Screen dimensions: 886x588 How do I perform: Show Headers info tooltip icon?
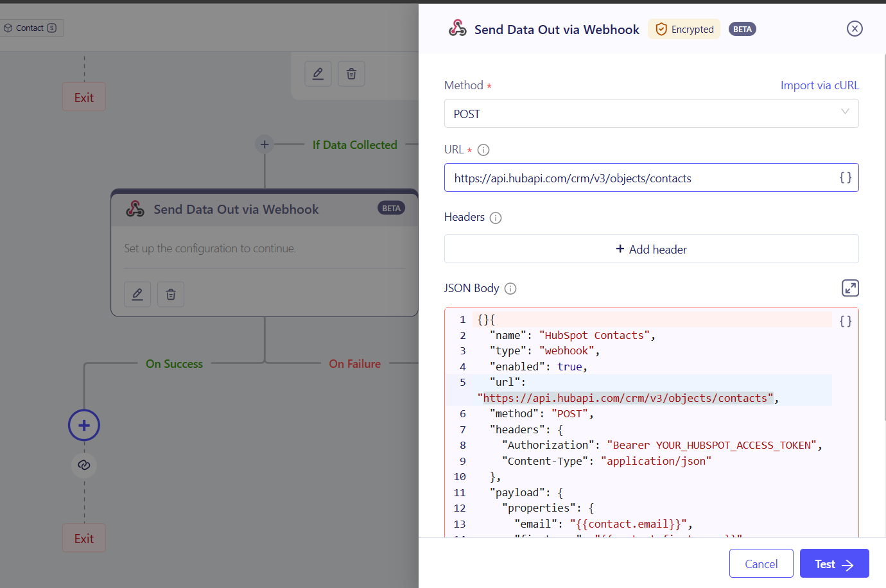pos(496,218)
